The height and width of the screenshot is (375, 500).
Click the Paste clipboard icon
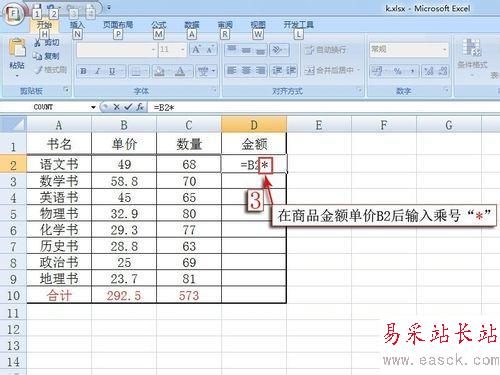point(17,48)
